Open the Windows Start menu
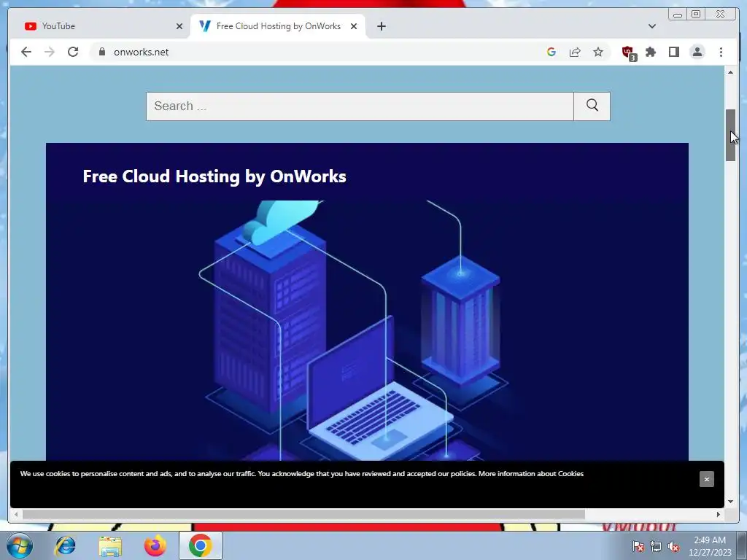Viewport: 747px width, 560px height. pos(19,545)
